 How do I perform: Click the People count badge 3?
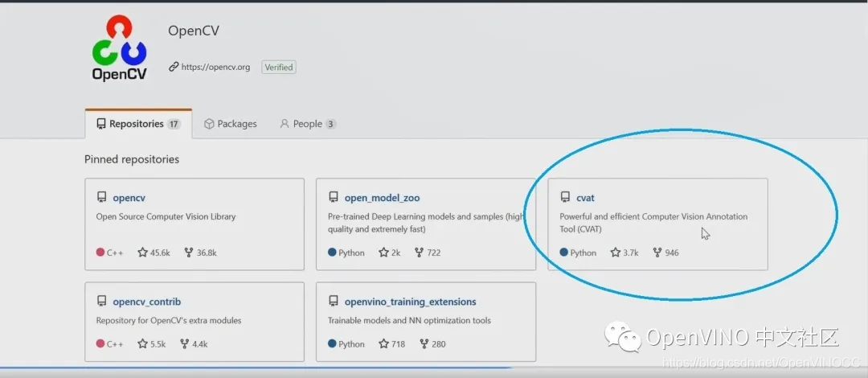click(x=330, y=124)
